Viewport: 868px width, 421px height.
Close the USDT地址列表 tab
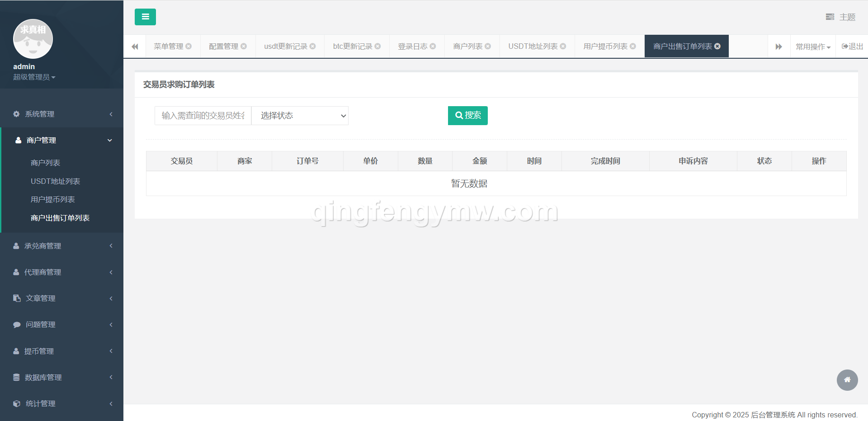coord(563,46)
